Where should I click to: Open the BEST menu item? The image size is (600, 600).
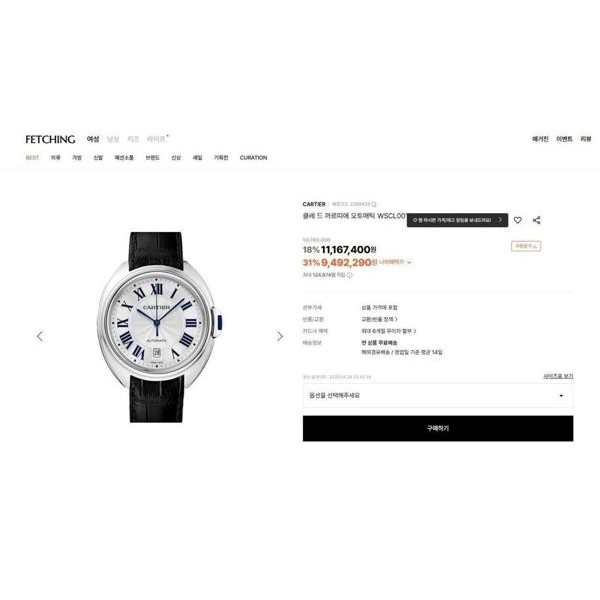click(x=32, y=158)
